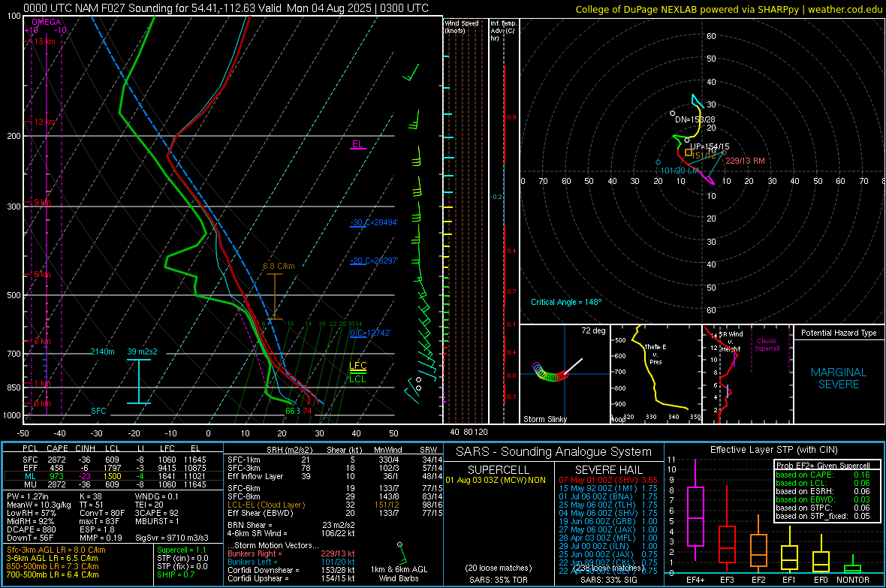
Task: Click the Eff Shear (EBWD) row label
Action: click(x=260, y=514)
